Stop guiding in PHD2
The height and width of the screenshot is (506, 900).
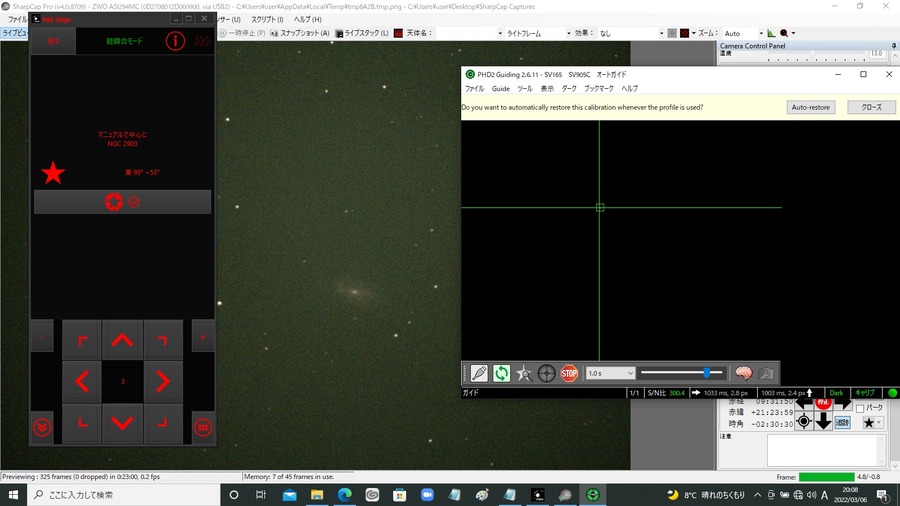click(x=569, y=373)
